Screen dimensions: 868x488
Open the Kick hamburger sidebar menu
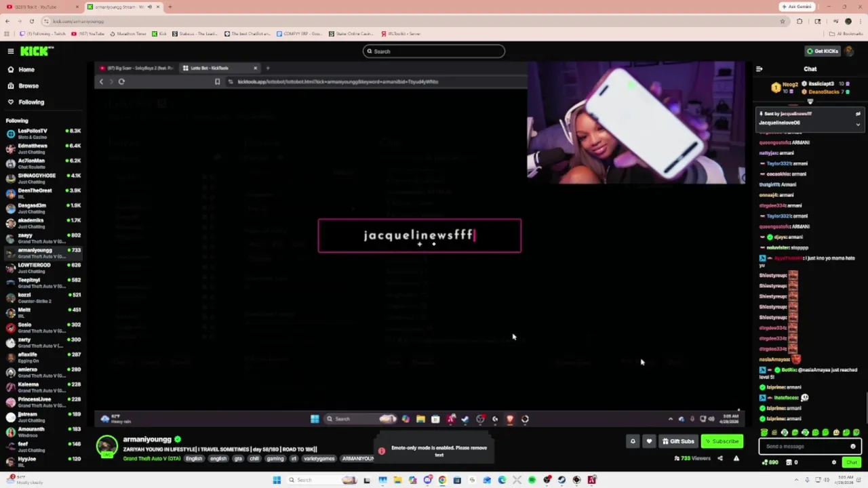pyautogui.click(x=10, y=51)
